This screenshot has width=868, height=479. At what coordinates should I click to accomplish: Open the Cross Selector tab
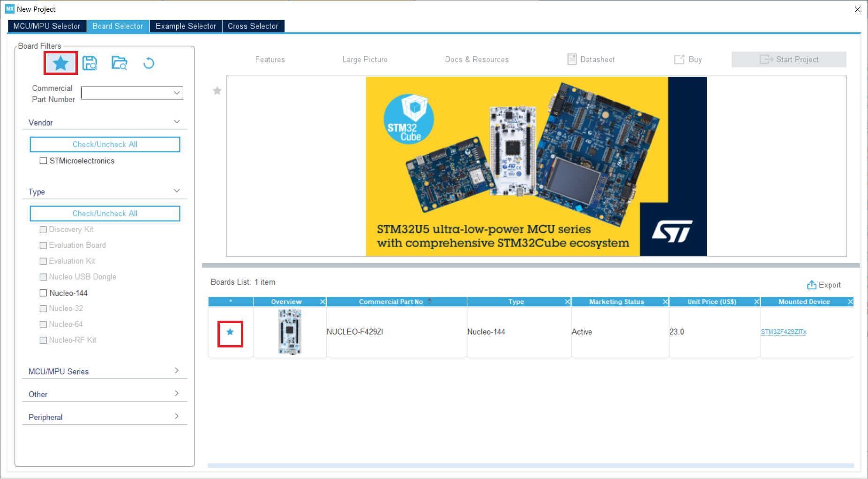coord(253,26)
